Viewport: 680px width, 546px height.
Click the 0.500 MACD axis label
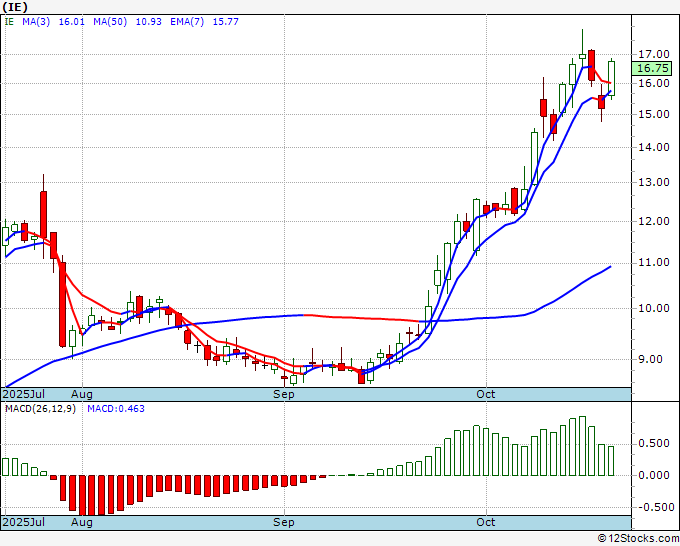coord(654,443)
